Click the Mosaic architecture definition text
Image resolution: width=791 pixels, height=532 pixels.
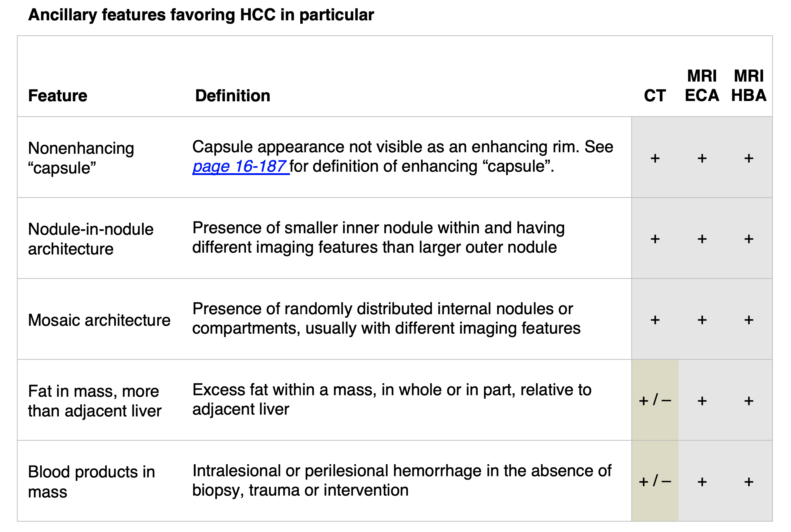(x=386, y=318)
